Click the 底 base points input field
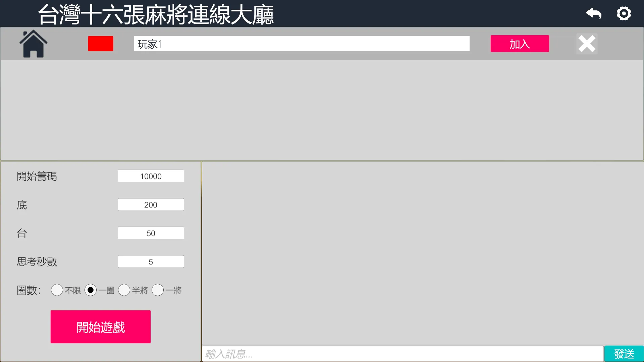 150,205
